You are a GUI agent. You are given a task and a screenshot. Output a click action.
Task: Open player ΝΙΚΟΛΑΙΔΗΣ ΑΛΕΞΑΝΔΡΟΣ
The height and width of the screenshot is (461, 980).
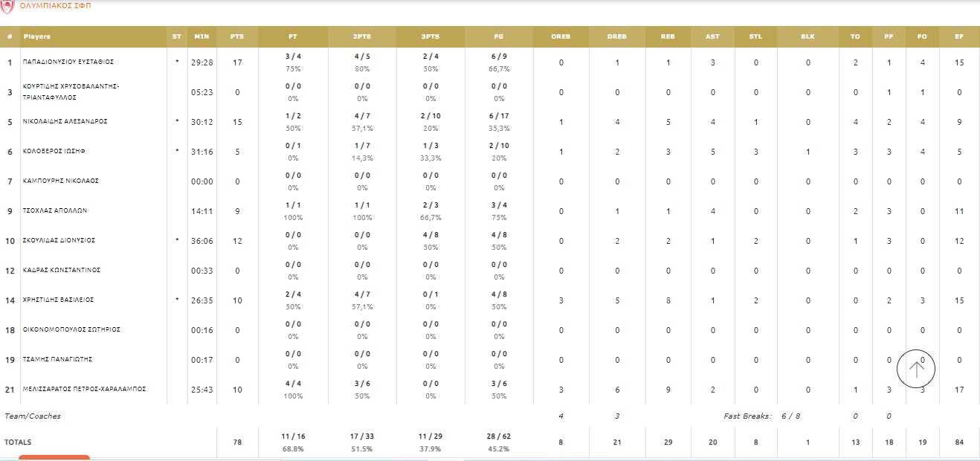(x=65, y=122)
